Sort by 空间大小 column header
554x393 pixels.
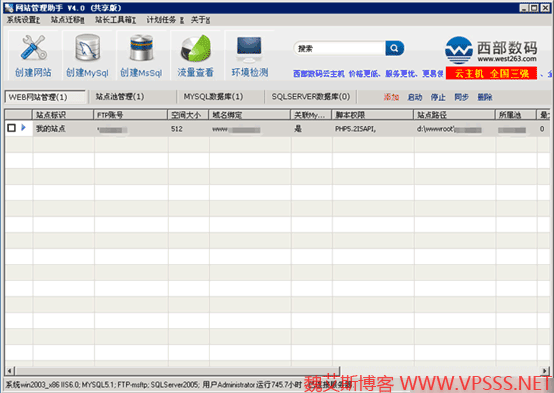[188, 115]
